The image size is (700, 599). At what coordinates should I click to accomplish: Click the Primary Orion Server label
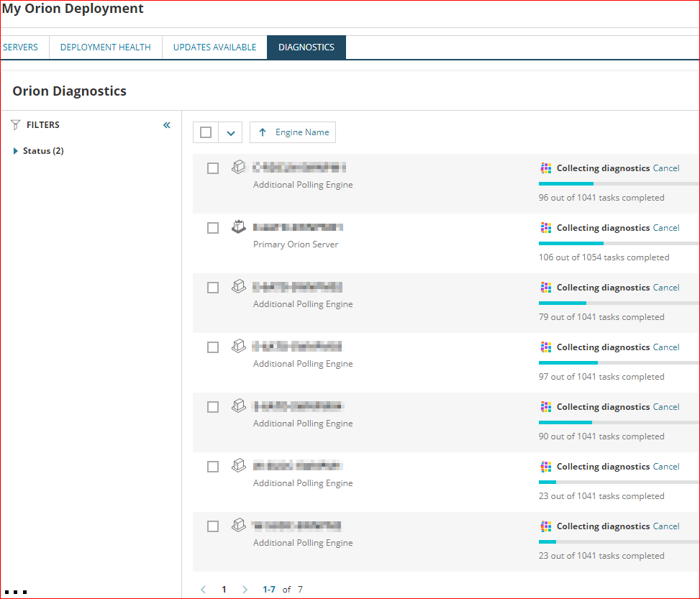[x=296, y=244]
